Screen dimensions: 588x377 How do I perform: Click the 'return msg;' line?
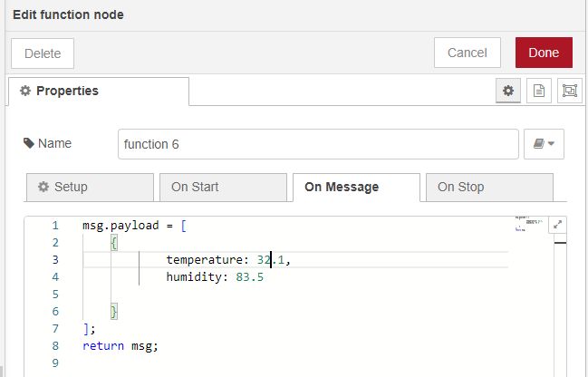coord(120,346)
